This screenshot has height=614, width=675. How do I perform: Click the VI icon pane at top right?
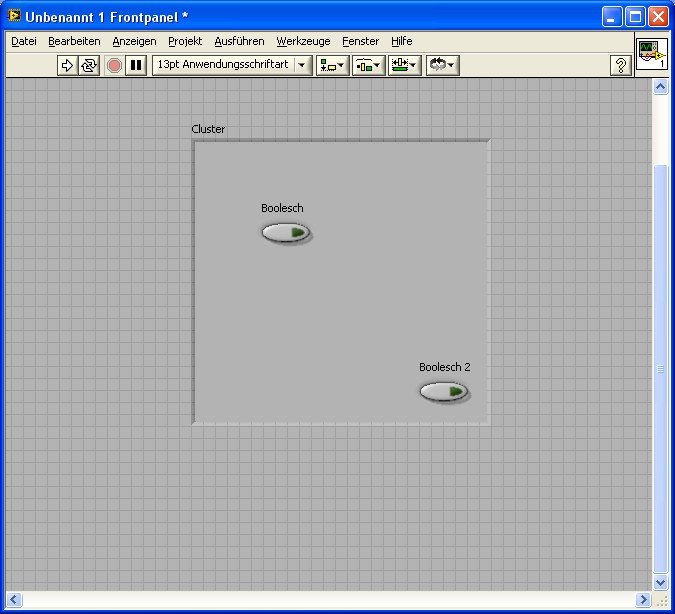(652, 54)
